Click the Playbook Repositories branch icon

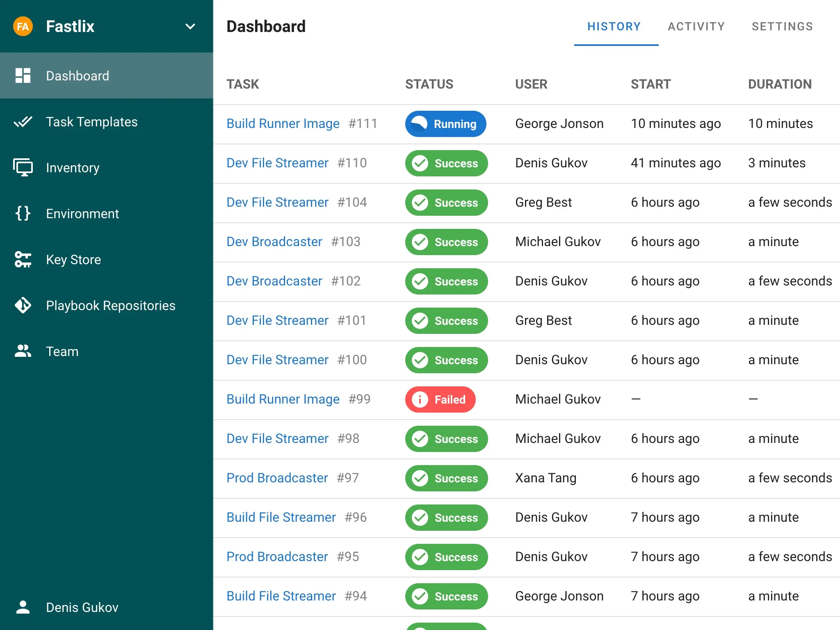(x=23, y=305)
